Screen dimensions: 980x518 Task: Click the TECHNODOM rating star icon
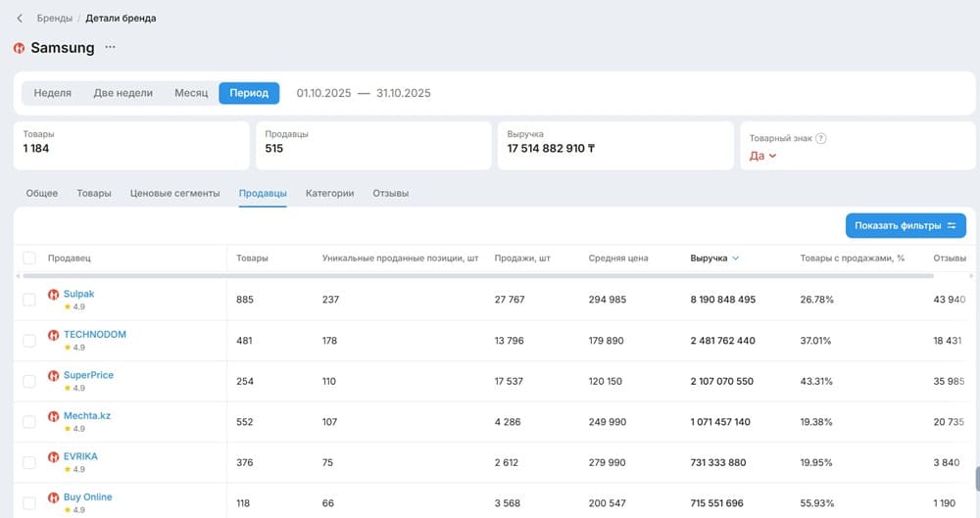coord(68,348)
